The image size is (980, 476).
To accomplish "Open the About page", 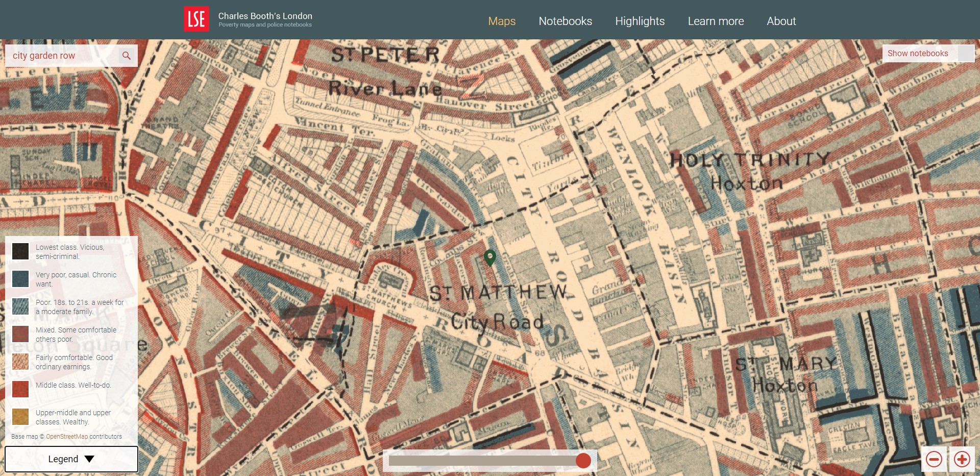I will point(781,21).
